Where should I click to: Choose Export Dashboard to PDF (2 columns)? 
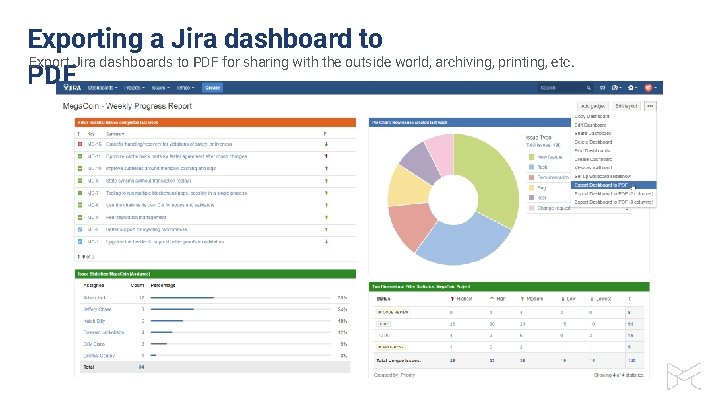613,194
